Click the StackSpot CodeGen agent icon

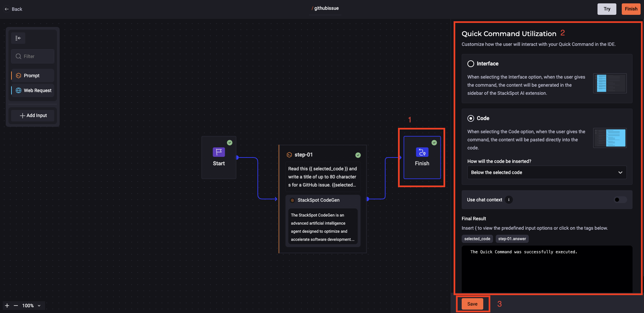point(292,200)
